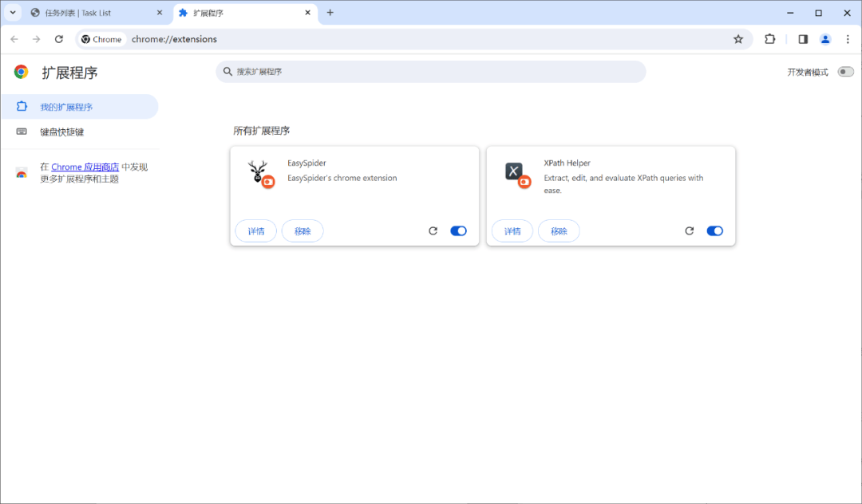Open 键盘快捷键 in sidebar
This screenshot has height=504, width=862.
[x=79, y=132]
